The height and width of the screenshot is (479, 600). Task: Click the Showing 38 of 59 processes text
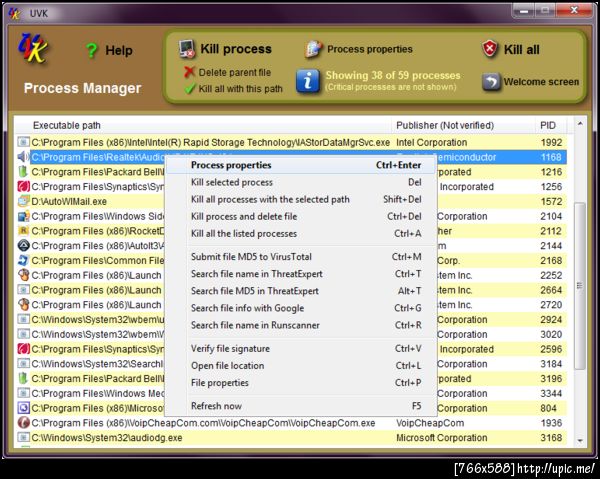[x=393, y=75]
